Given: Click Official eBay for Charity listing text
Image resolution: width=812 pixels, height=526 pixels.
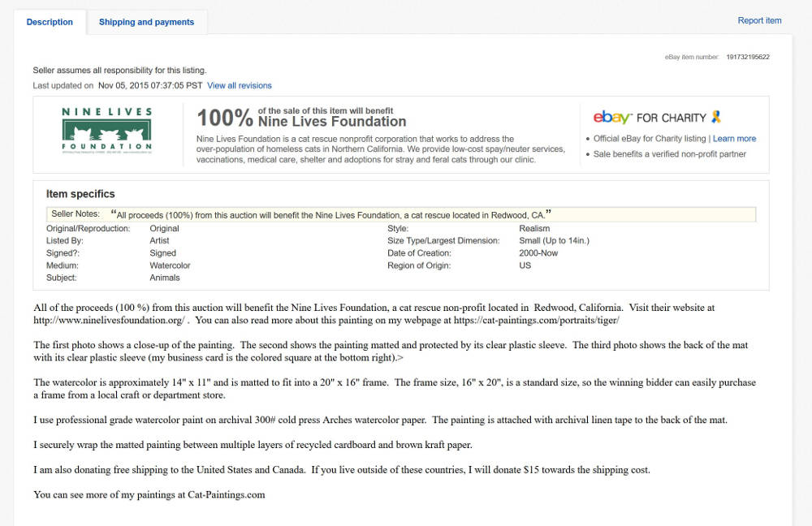Looking at the screenshot, I should tap(650, 139).
